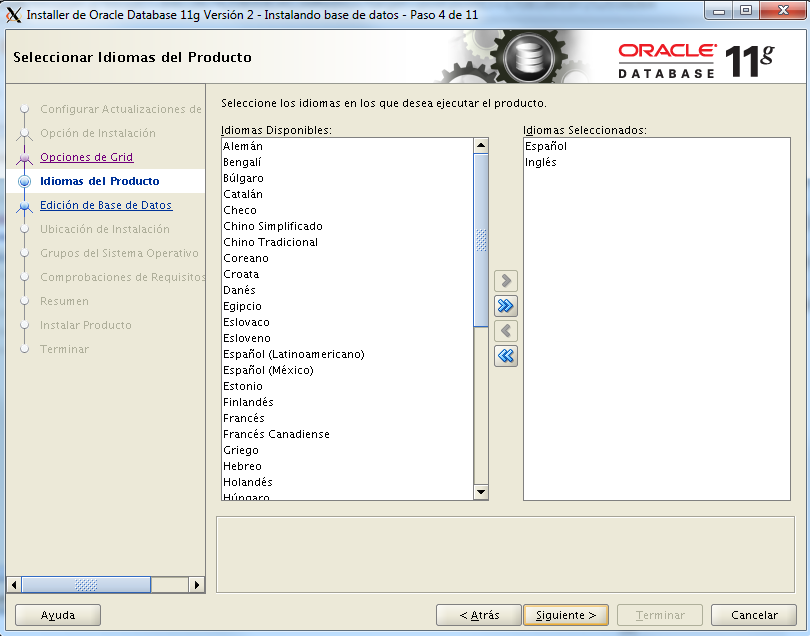Select Hebreo in available languages
The height and width of the screenshot is (636, 810).
click(347, 467)
